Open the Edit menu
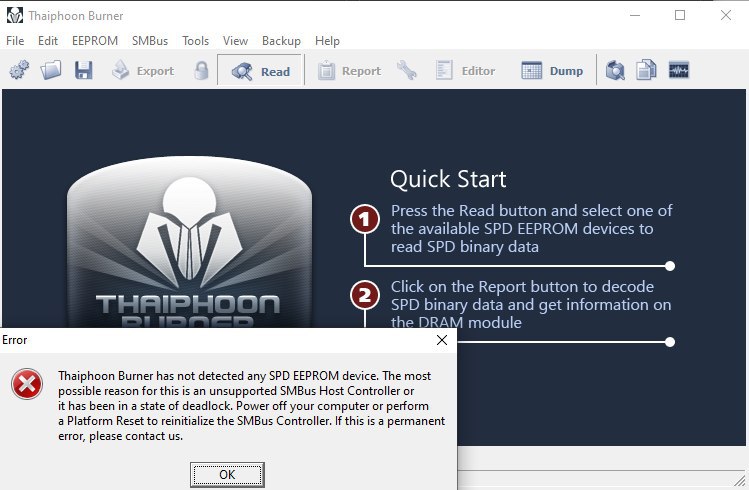The height and width of the screenshot is (490, 749). coord(48,41)
